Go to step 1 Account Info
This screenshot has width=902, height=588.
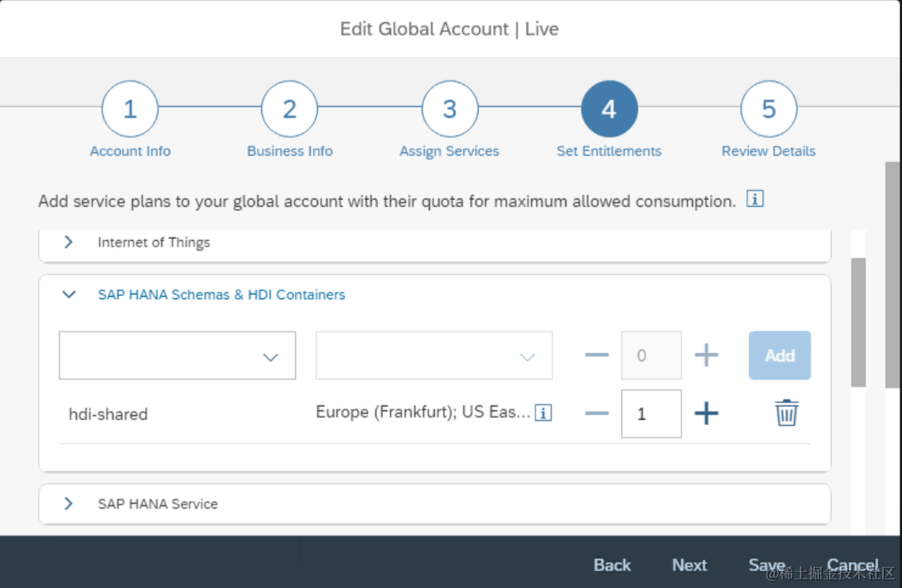[130, 109]
